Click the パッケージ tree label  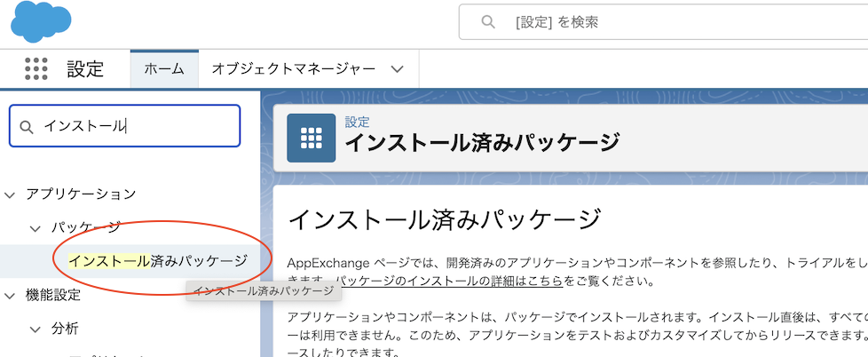tap(86, 227)
